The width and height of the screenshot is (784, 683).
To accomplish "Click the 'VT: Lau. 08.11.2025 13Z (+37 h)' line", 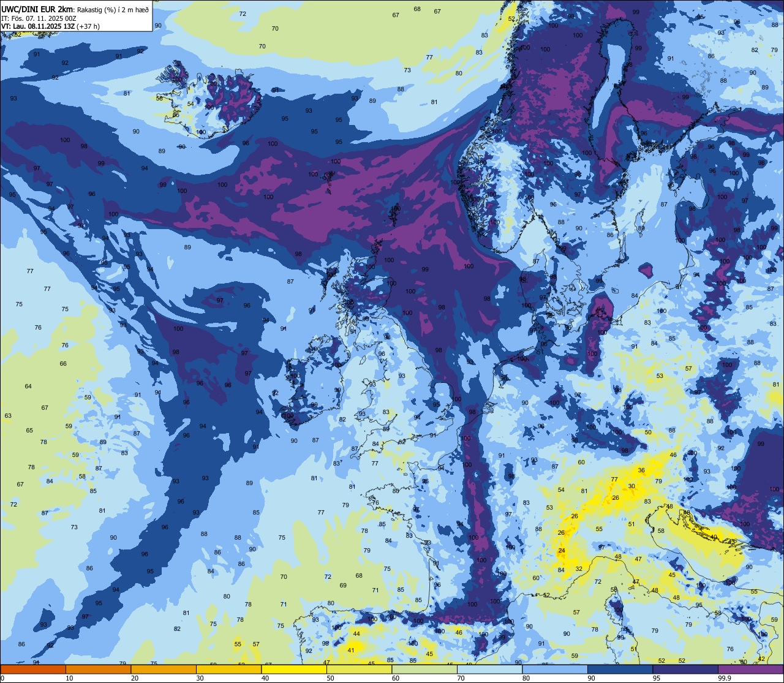I will (x=51, y=26).
